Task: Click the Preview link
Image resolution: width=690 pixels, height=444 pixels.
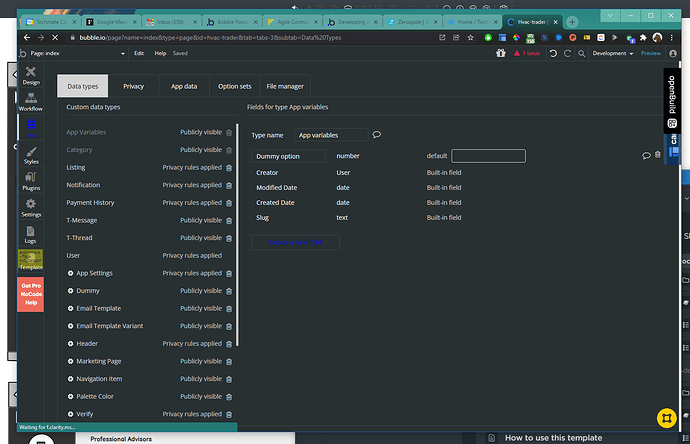Action: pos(650,53)
